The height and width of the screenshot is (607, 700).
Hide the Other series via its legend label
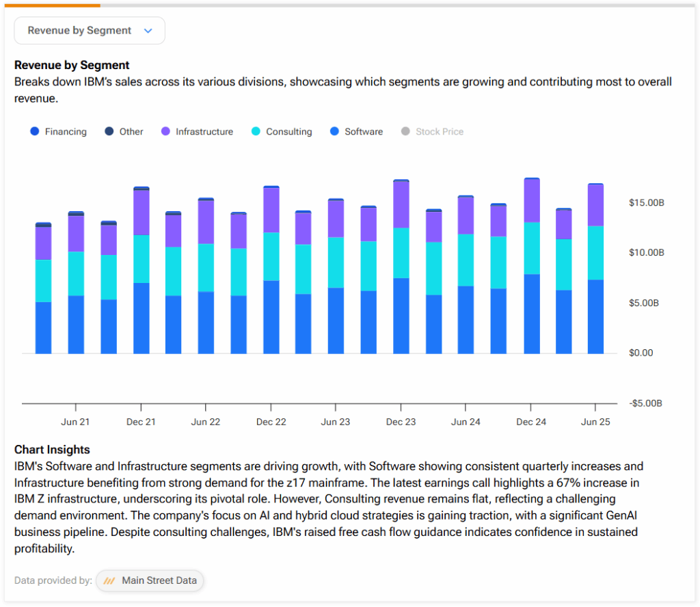point(131,132)
